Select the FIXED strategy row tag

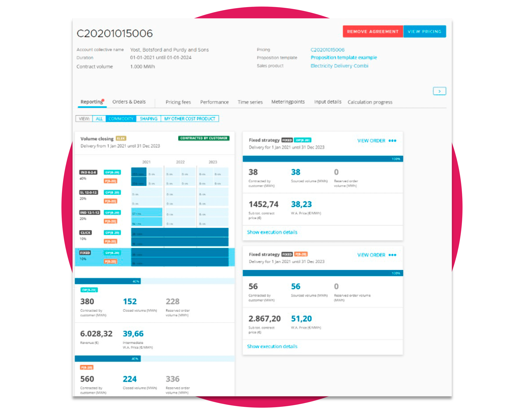click(x=85, y=253)
